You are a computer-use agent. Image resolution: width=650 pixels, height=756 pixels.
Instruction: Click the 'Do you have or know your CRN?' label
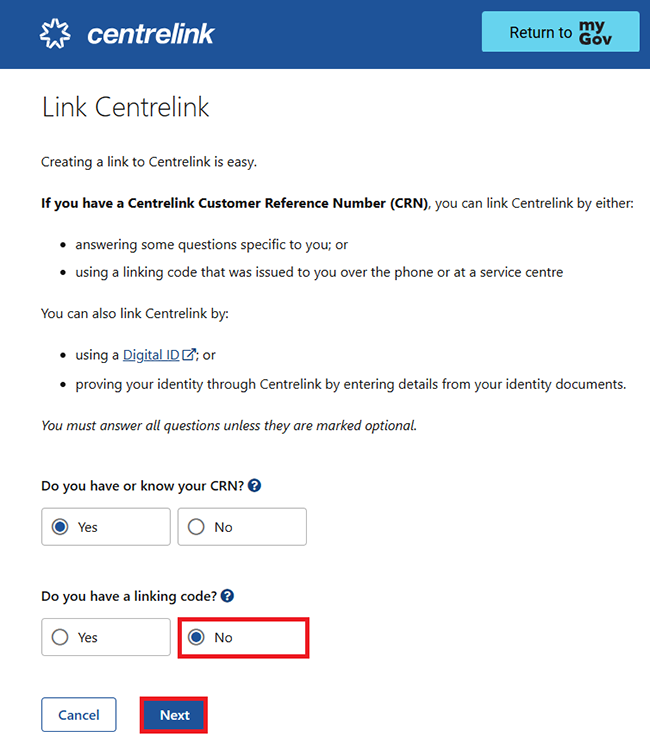click(x=143, y=486)
